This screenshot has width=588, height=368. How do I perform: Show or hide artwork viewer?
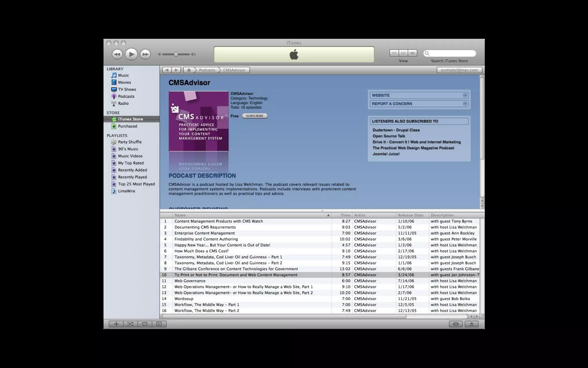(x=159, y=324)
